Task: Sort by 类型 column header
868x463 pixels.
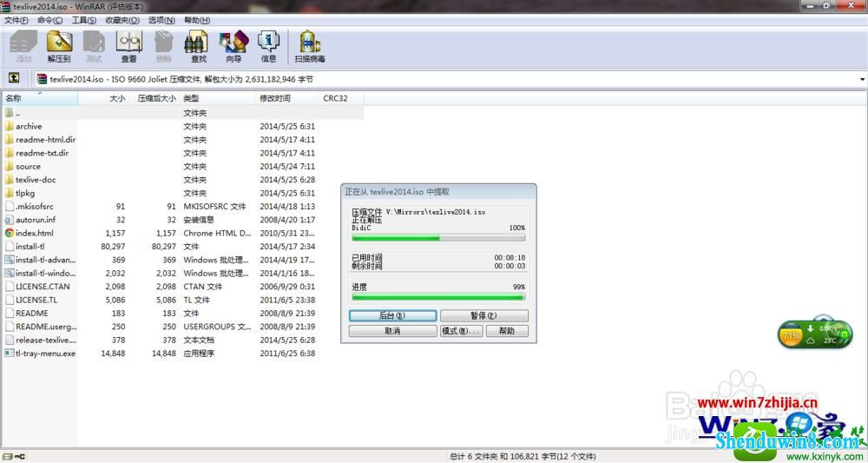Action: pyautogui.click(x=218, y=98)
